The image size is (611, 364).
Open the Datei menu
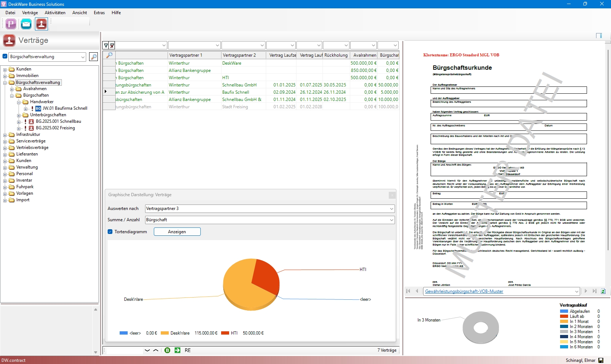(10, 13)
